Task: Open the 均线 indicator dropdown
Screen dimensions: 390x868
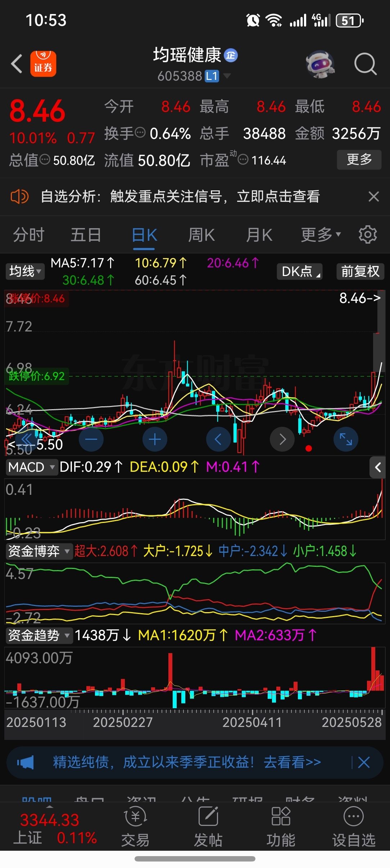Action: point(25,271)
